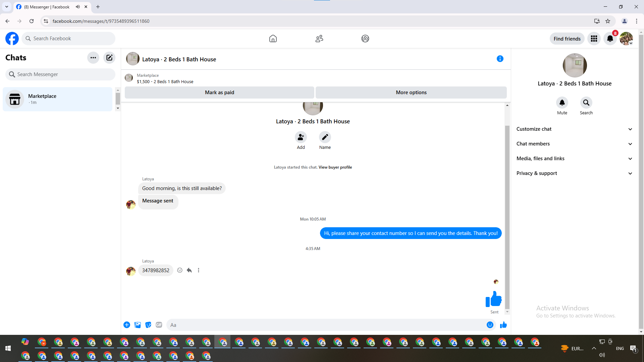
Task: Choose a sticker from composer
Action: point(148,325)
